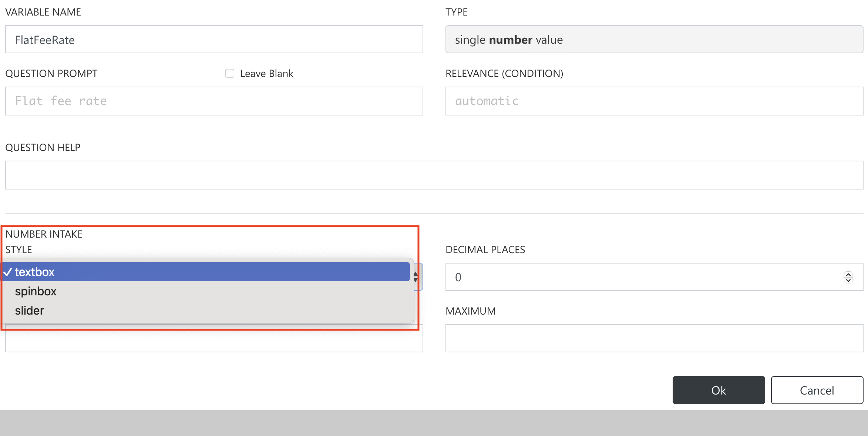Viewport: 868px width, 436px height.
Task: Increase decimal places with up arrow
Action: 848,274
